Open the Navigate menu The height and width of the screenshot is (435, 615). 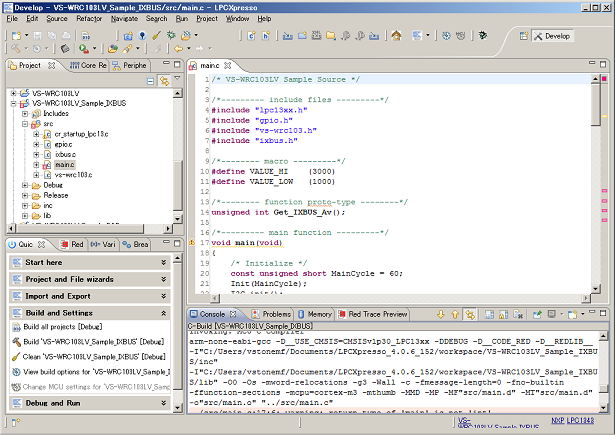point(124,19)
